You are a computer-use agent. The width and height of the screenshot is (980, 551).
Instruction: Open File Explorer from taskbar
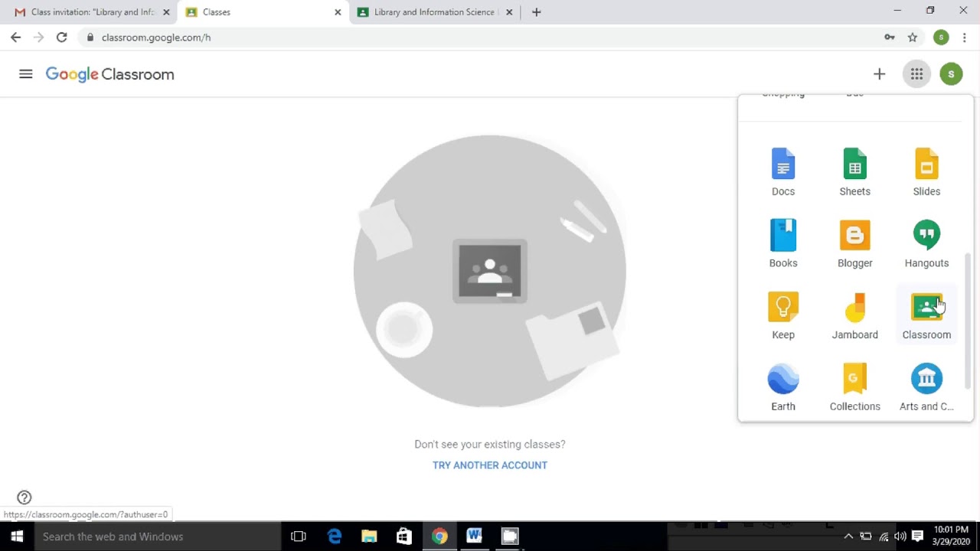[x=369, y=536]
